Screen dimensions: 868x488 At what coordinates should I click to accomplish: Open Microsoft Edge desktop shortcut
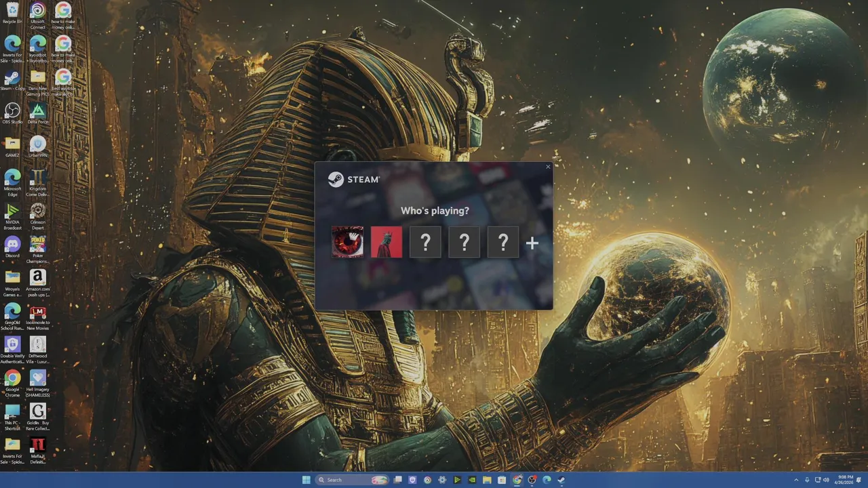12,182
